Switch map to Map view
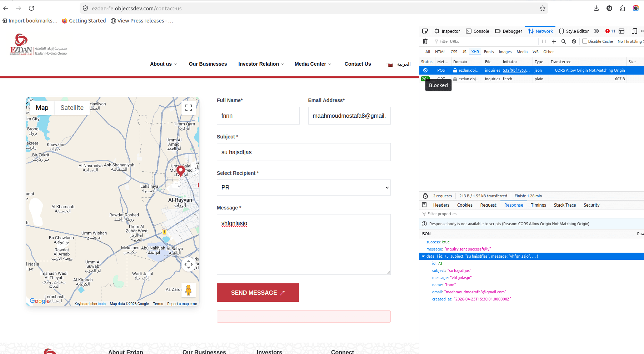The image size is (644, 354). (42, 108)
